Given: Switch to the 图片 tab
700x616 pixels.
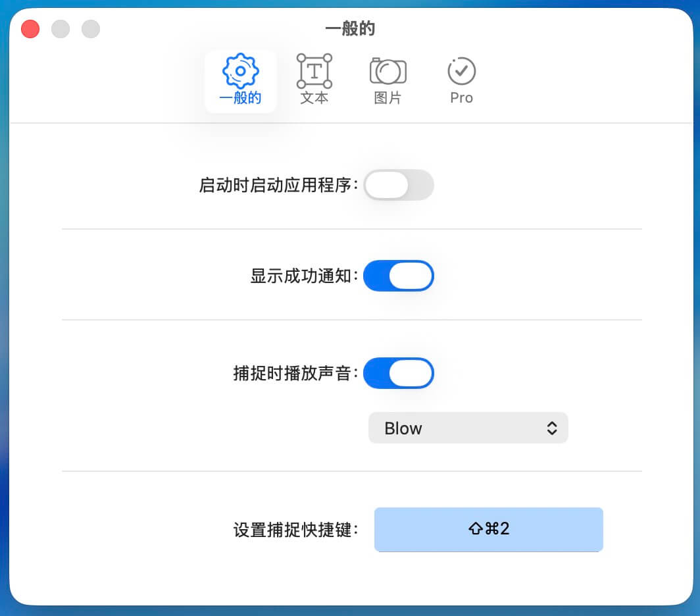Looking at the screenshot, I should point(387,79).
